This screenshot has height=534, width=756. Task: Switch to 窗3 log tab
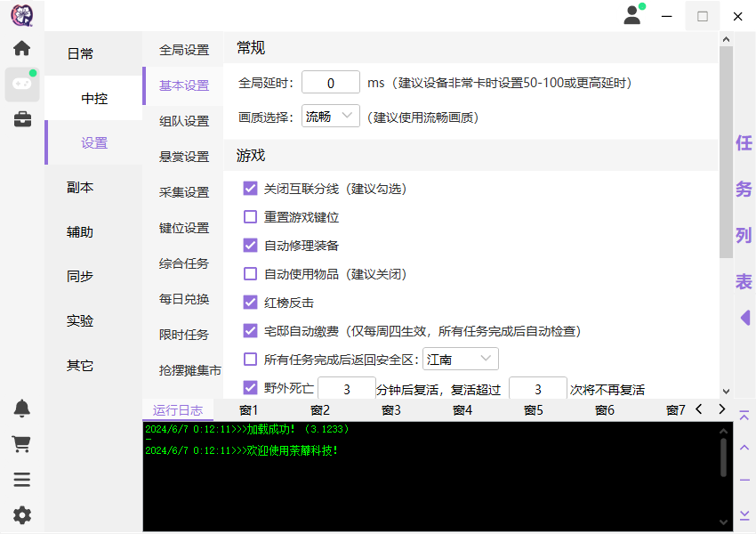tap(391, 410)
